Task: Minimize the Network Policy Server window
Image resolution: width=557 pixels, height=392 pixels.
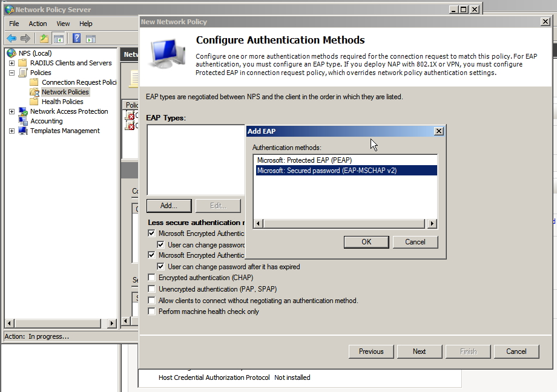Action: 453,10
